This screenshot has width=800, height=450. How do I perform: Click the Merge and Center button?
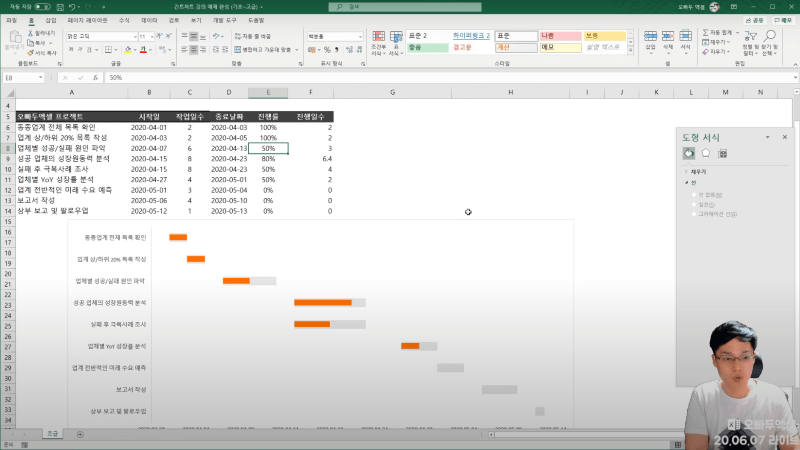268,48
